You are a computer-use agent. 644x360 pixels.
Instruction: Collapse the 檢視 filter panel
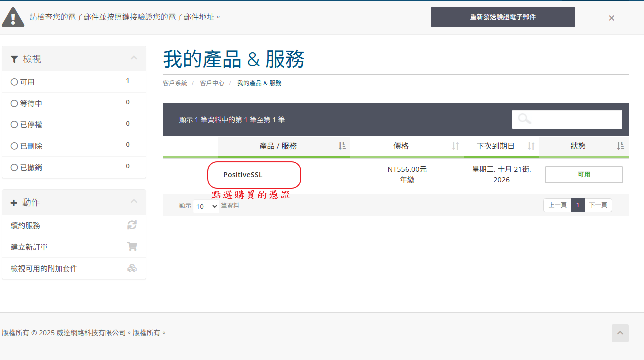click(x=134, y=58)
